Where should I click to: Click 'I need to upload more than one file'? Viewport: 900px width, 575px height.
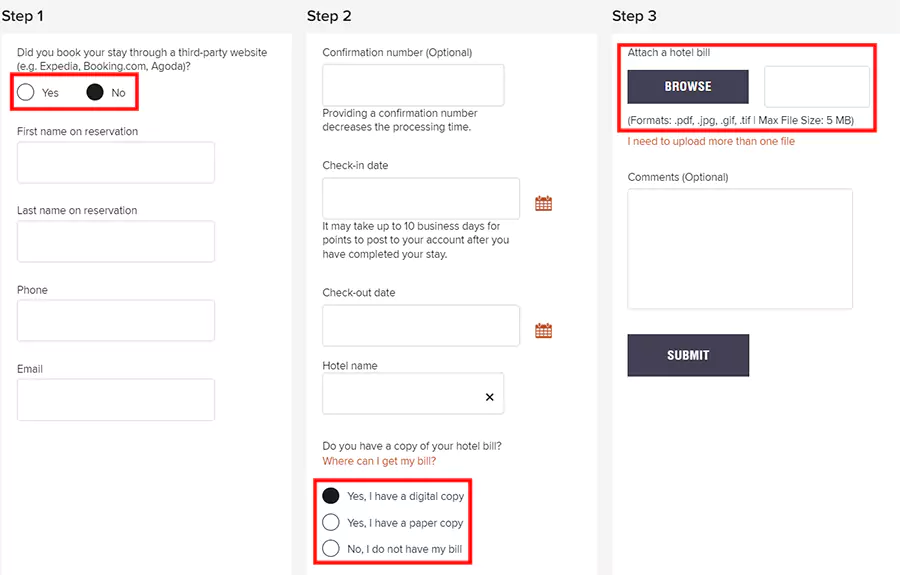(x=711, y=141)
